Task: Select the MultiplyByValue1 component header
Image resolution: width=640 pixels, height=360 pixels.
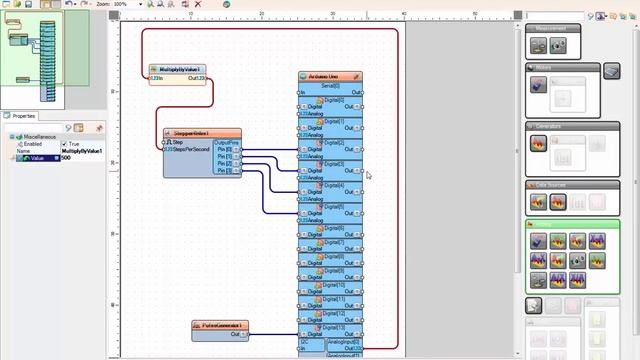Action: pos(178,69)
